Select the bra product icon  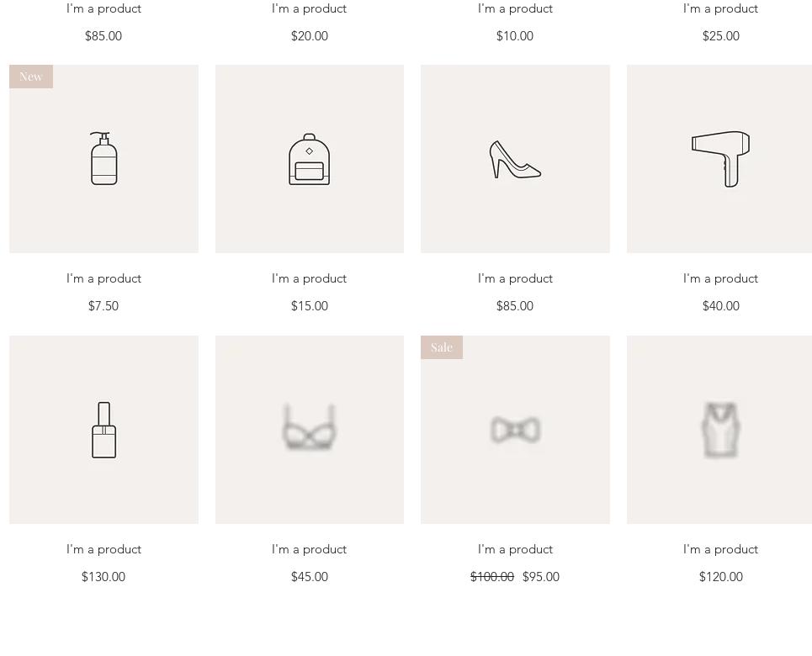pos(309,429)
